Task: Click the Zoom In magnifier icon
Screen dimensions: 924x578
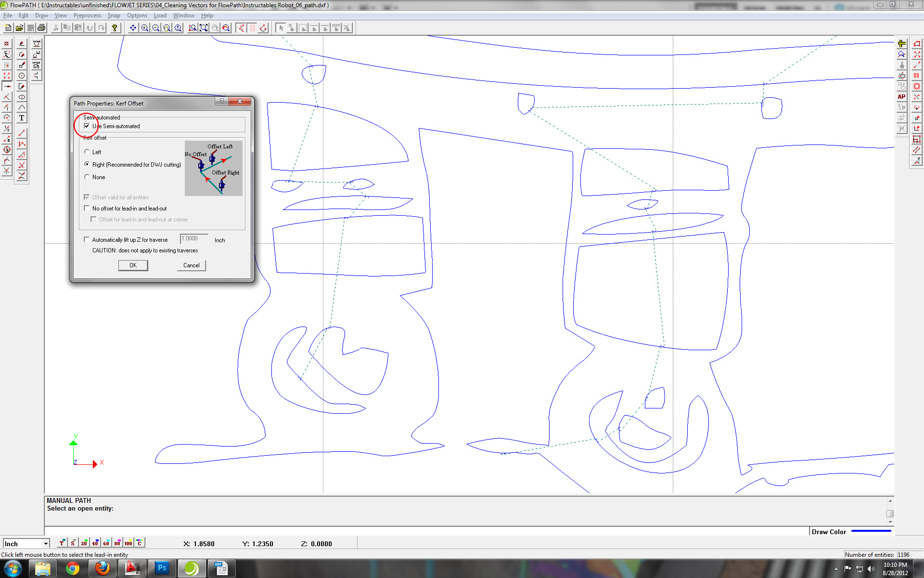Action: point(144,28)
